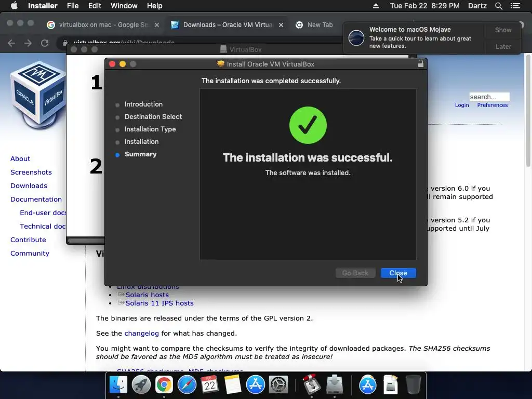Open System Preferences gear in Dock

point(278,385)
